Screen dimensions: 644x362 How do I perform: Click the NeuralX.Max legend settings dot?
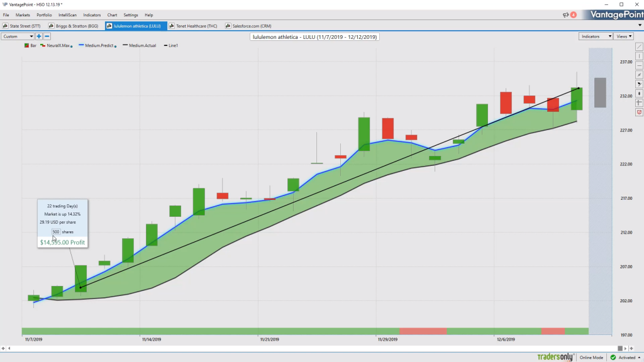[x=72, y=47]
